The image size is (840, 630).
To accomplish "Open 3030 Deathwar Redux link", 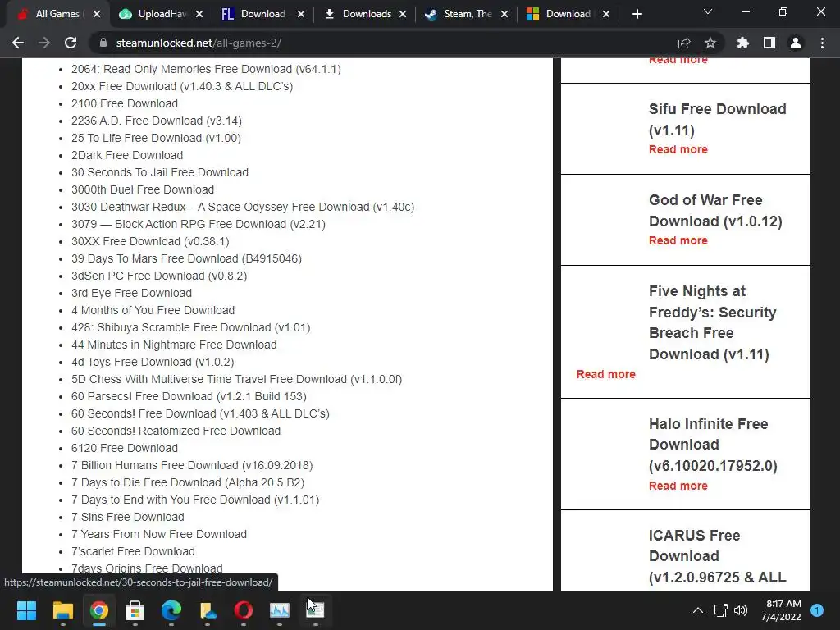I will (x=243, y=207).
